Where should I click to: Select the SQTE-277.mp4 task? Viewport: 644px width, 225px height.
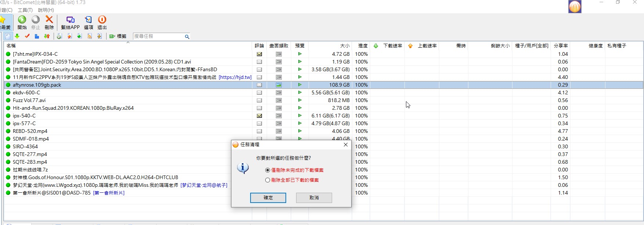(x=30, y=154)
